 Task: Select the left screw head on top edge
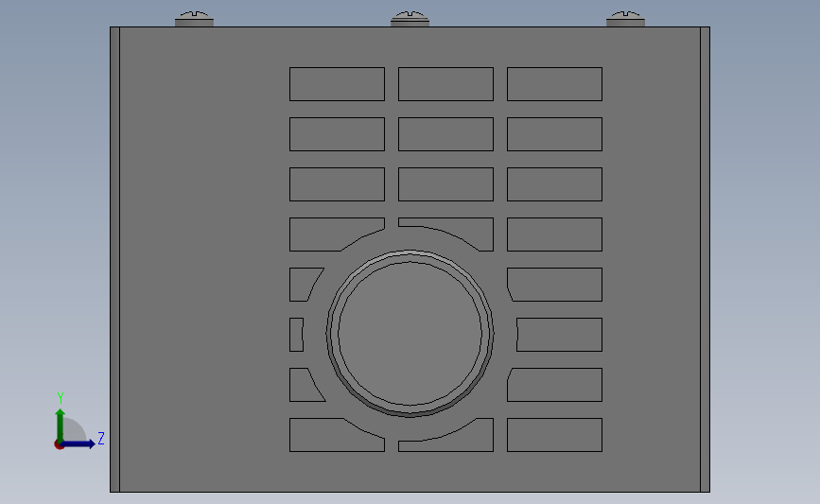coord(194,19)
